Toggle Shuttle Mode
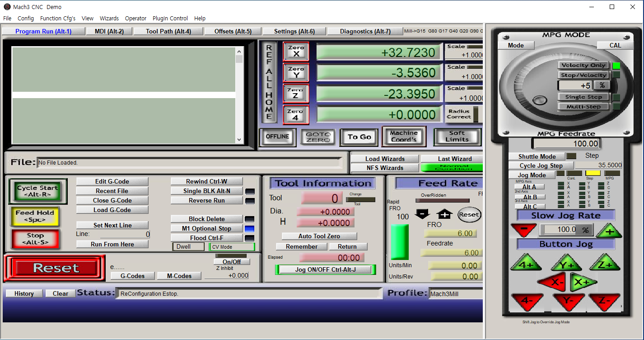Screen dimensions: 644x340 tap(537, 156)
